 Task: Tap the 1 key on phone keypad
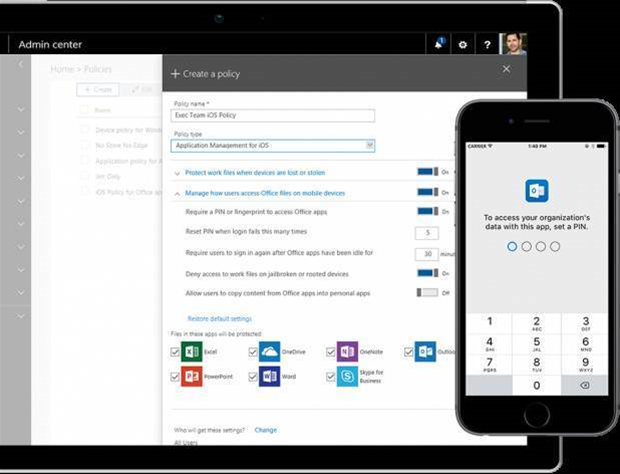coord(490,323)
